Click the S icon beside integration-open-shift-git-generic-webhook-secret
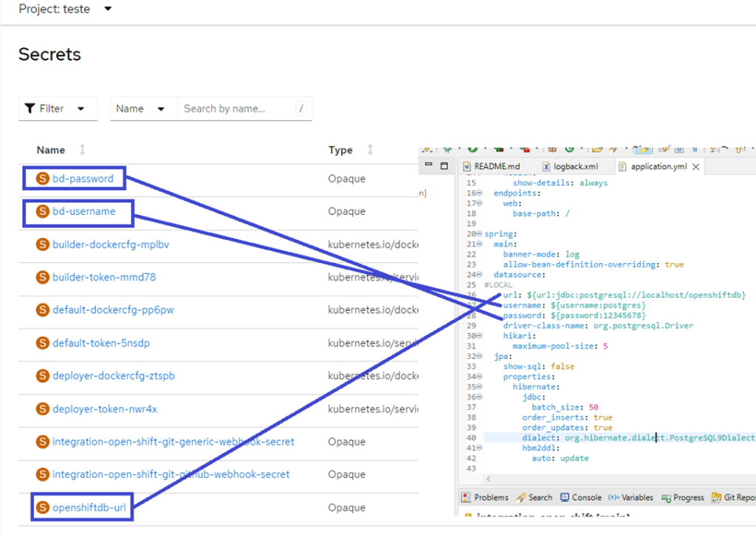The height and width of the screenshot is (537, 756). 42,442
